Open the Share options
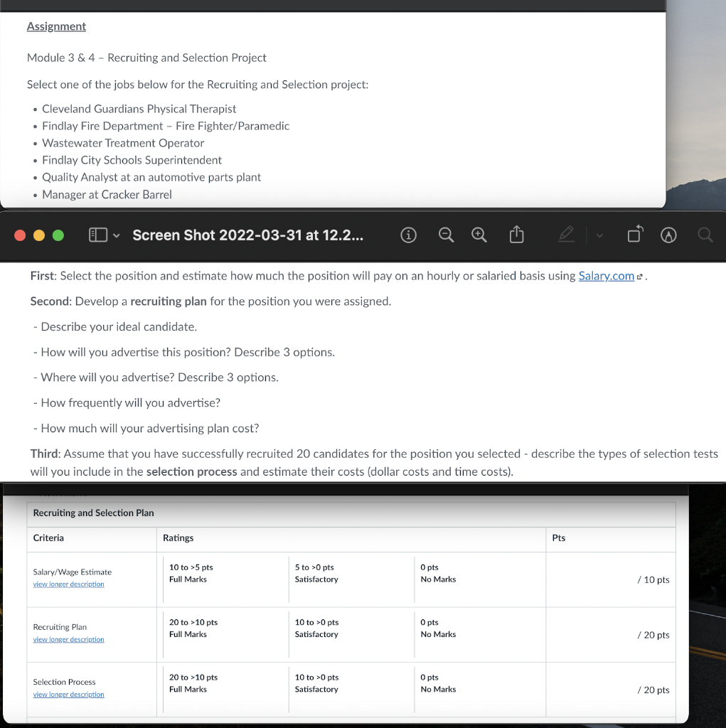The height and width of the screenshot is (728, 726). tap(516, 235)
